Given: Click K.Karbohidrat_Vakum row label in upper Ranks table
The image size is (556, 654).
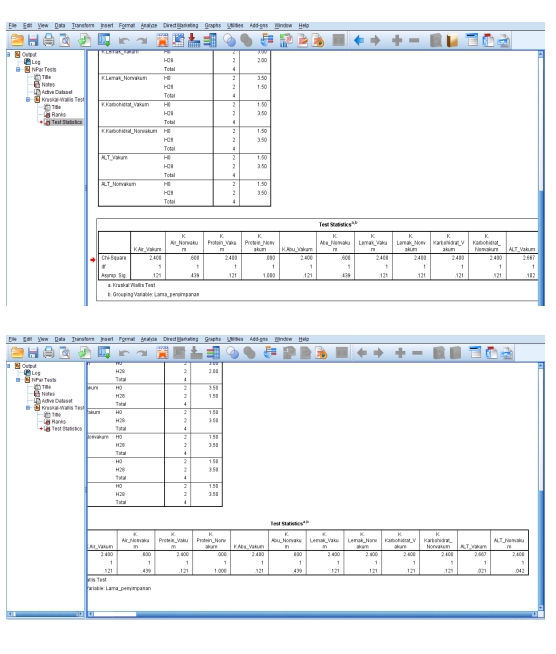Looking at the screenshot, I should click(x=125, y=105).
